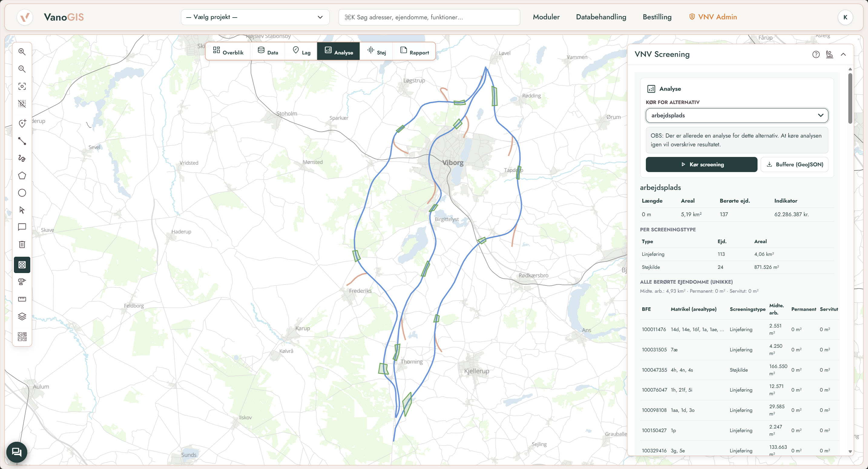868x469 pixels.
Task: Focus the address search field
Action: (x=429, y=17)
